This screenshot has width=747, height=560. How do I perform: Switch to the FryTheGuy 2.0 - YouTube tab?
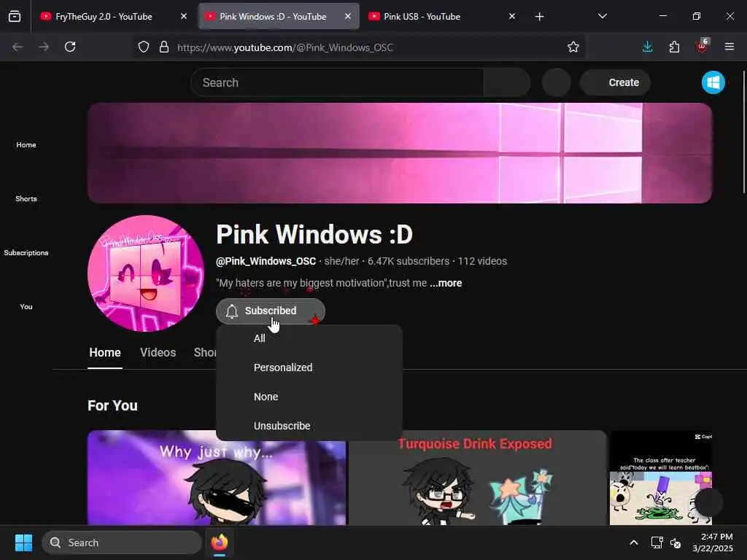[112, 16]
